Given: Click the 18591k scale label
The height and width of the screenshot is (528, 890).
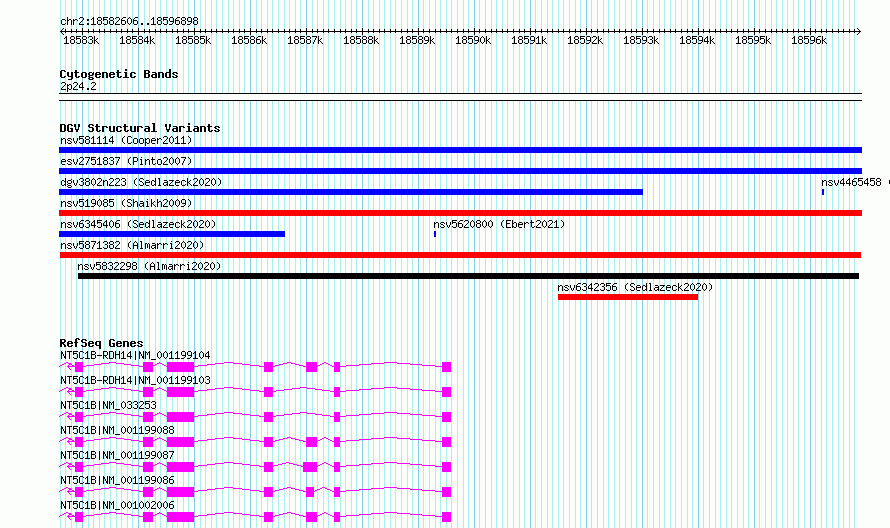Looking at the screenshot, I should [529, 40].
